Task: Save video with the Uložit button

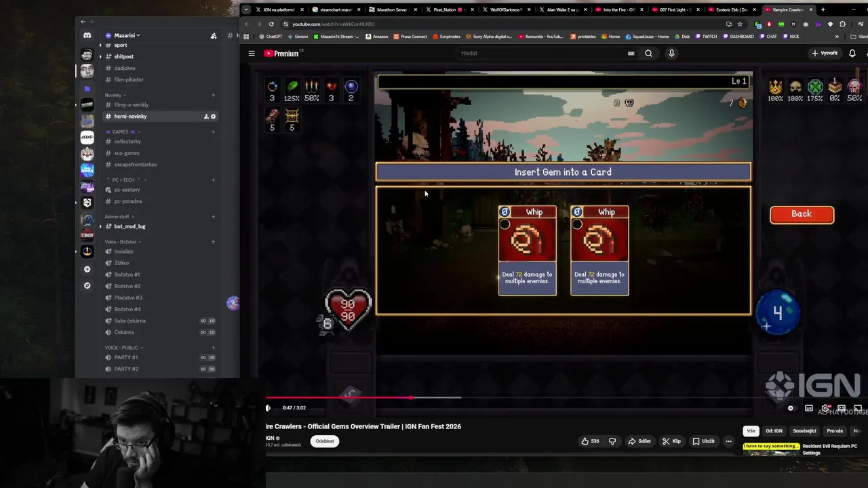Action: [703, 441]
